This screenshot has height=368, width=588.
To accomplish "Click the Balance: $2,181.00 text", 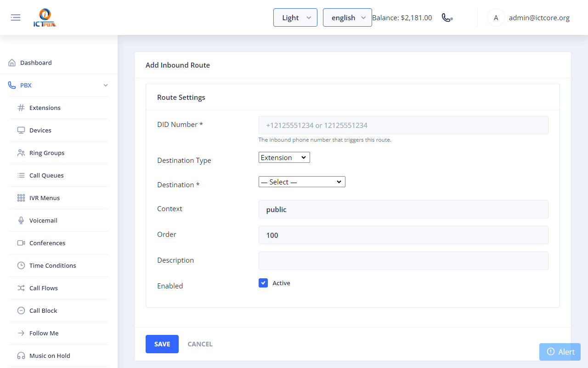I will 402,17.
